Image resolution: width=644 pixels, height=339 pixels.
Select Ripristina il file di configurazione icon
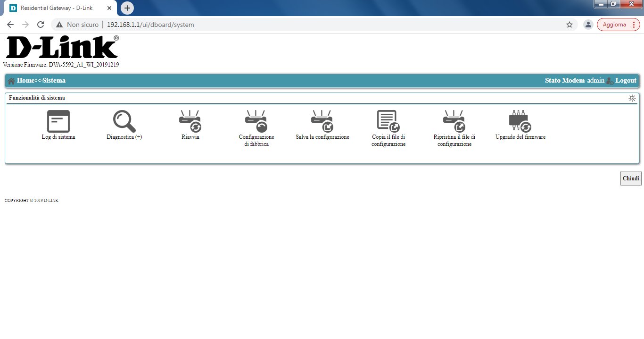(x=454, y=121)
